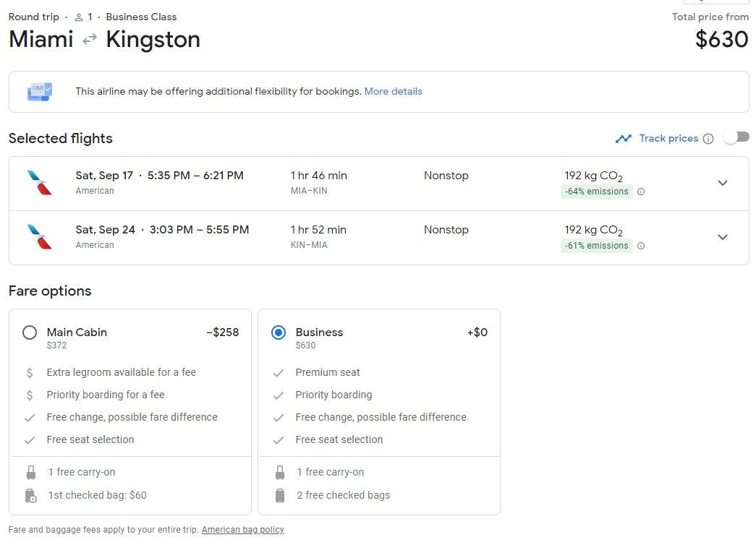Screen dimensions: 756x545
Task: Click the flexible booking ticket icon
Action: [x=40, y=92]
